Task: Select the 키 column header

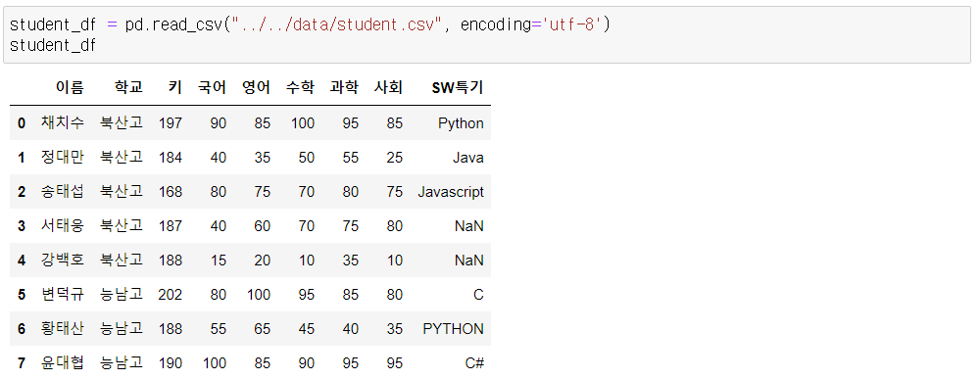Action: pyautogui.click(x=175, y=87)
